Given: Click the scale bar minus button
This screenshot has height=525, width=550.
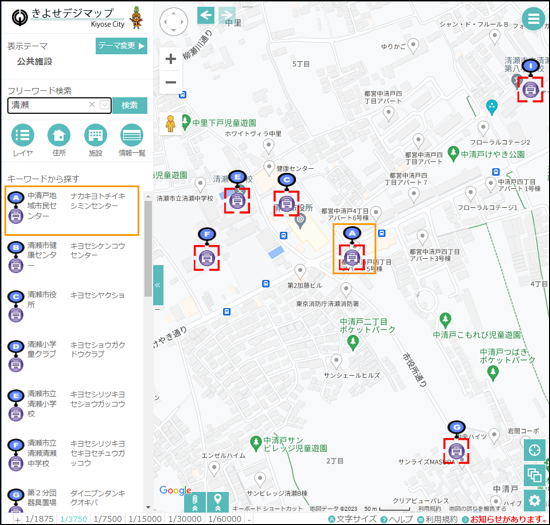Looking at the screenshot, I should (249, 519).
